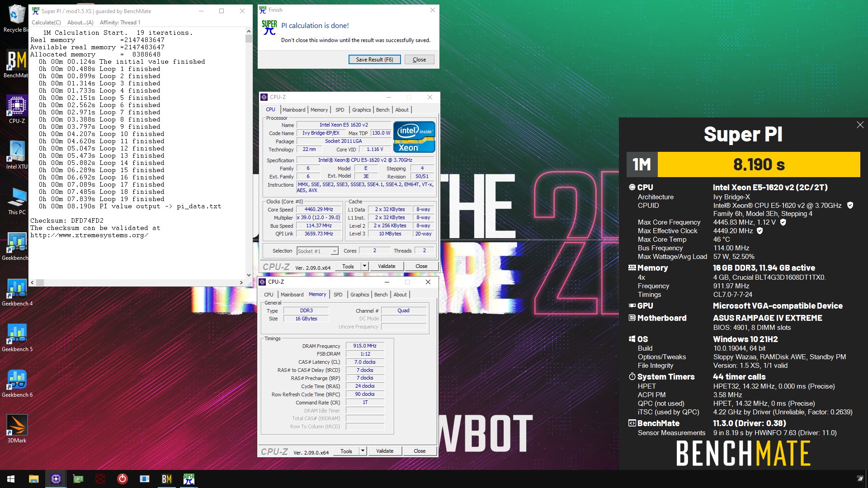This screenshot has width=868, height=488.
Task: Click Super PI horizontal scrollbar left arrow
Action: (x=32, y=282)
